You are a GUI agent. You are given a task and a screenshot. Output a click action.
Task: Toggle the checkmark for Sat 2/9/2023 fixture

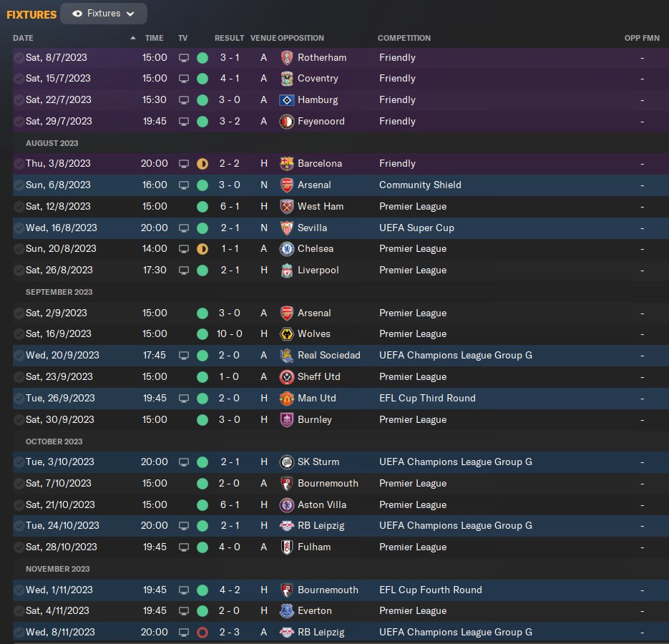point(19,313)
